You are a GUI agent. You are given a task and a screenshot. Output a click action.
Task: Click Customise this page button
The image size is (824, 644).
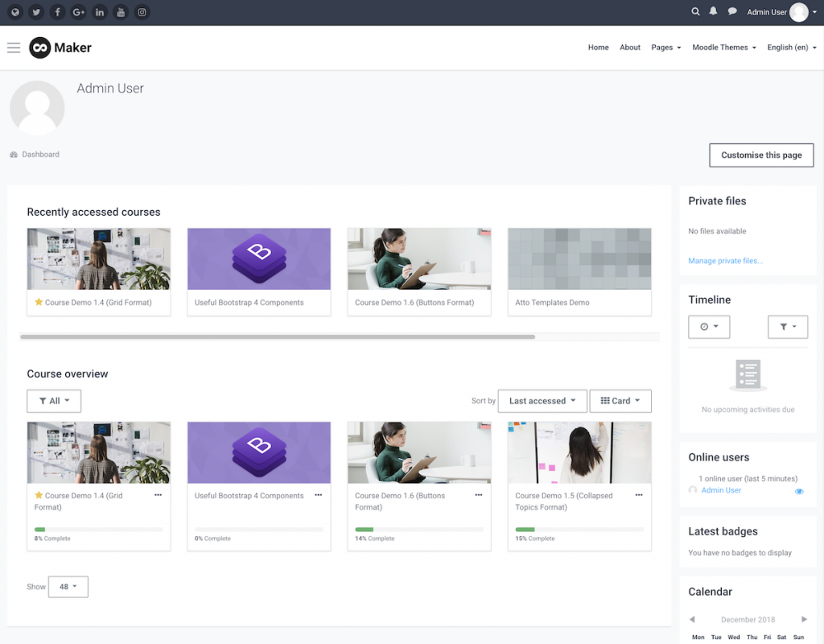(x=761, y=155)
